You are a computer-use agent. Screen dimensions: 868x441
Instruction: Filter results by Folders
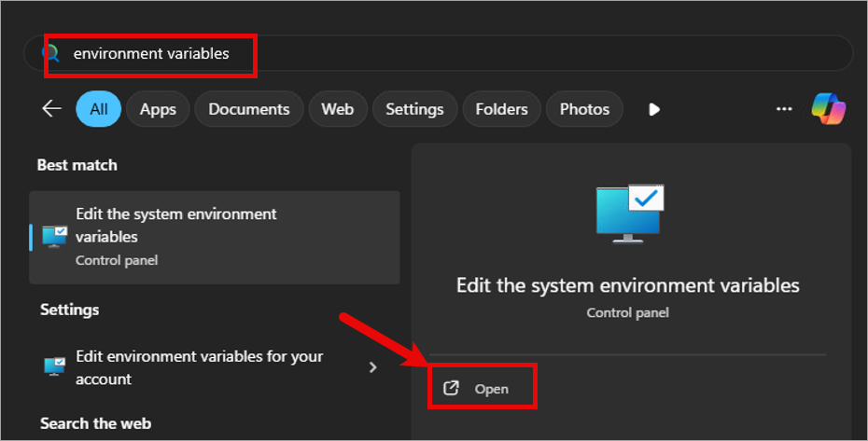click(x=501, y=109)
